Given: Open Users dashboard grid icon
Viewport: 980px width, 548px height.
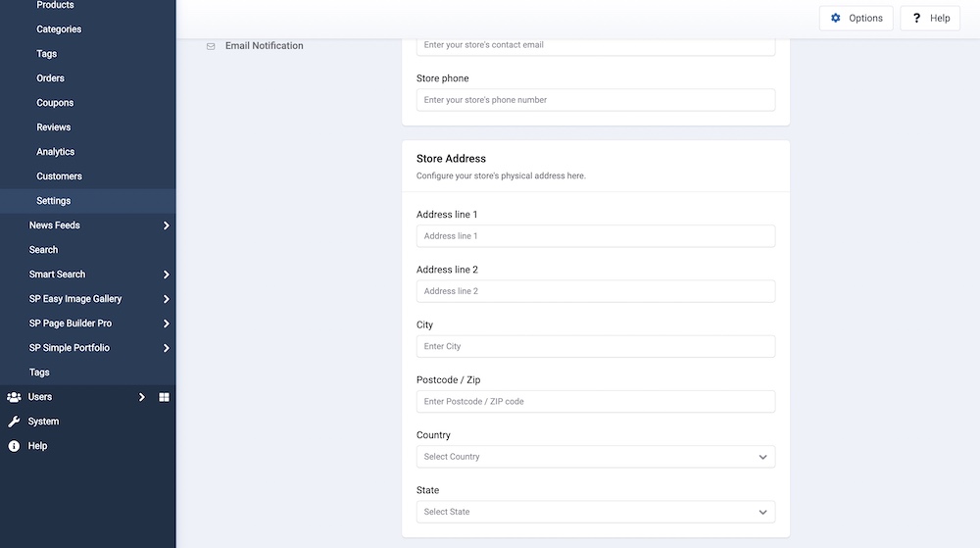Looking at the screenshot, I should 164,397.
